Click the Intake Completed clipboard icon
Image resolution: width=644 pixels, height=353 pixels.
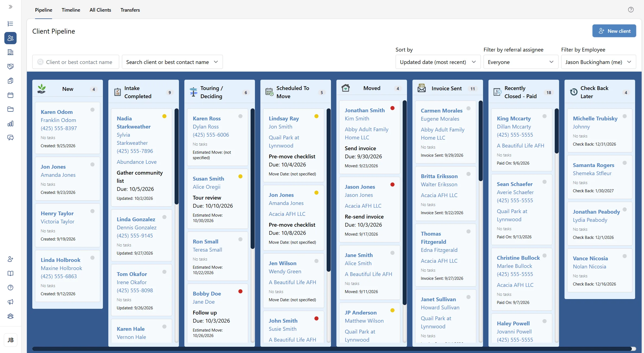click(118, 92)
